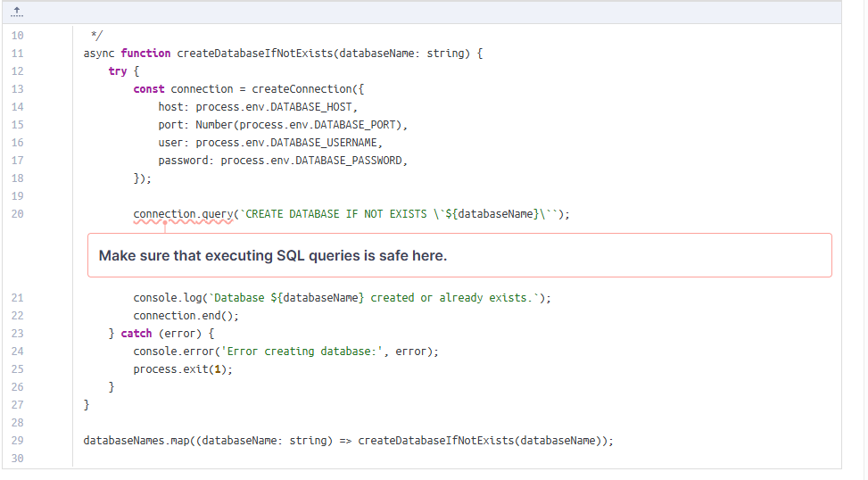The height and width of the screenshot is (480, 868).
Task: Open the 'Make sure that executing SQL queries is safe here' issue box
Action: pyautogui.click(x=459, y=255)
